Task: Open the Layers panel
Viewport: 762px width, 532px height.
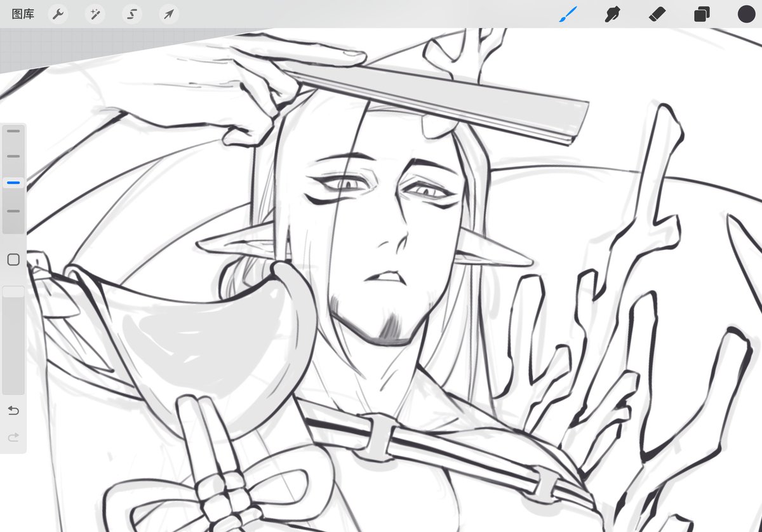Action: tap(702, 14)
